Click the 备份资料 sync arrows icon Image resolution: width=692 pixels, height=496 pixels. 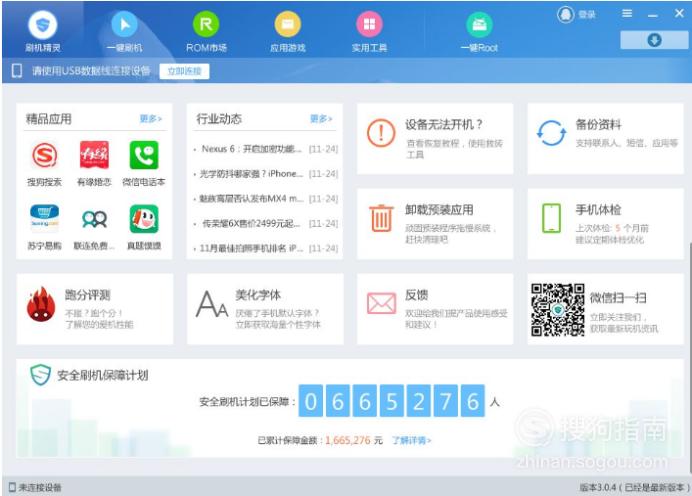[x=551, y=133]
